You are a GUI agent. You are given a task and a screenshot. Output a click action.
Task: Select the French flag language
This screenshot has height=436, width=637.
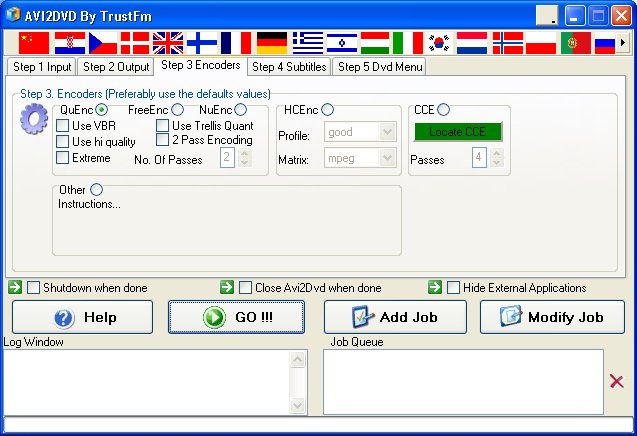(x=236, y=43)
